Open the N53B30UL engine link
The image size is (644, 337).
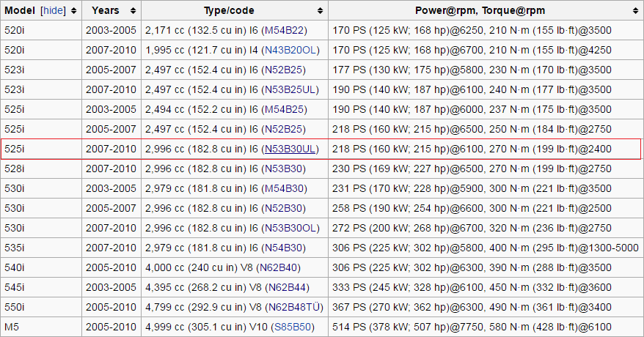tap(290, 149)
